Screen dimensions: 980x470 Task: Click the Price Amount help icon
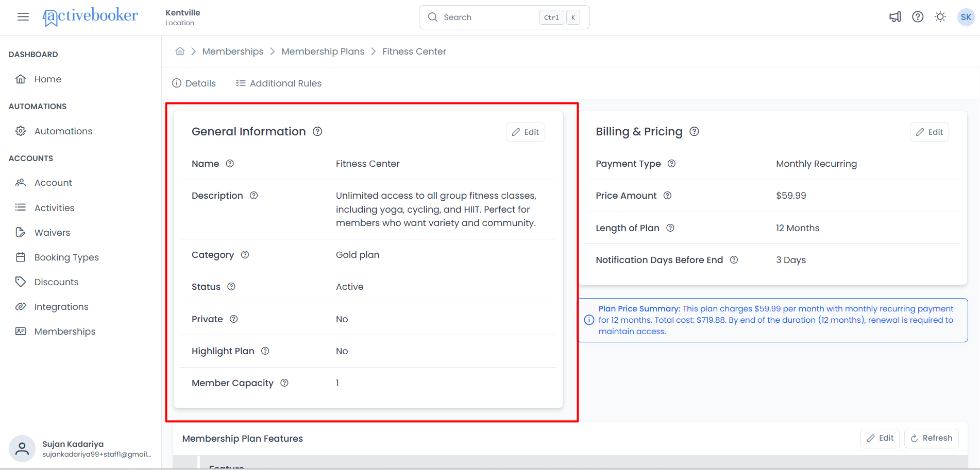pos(668,196)
